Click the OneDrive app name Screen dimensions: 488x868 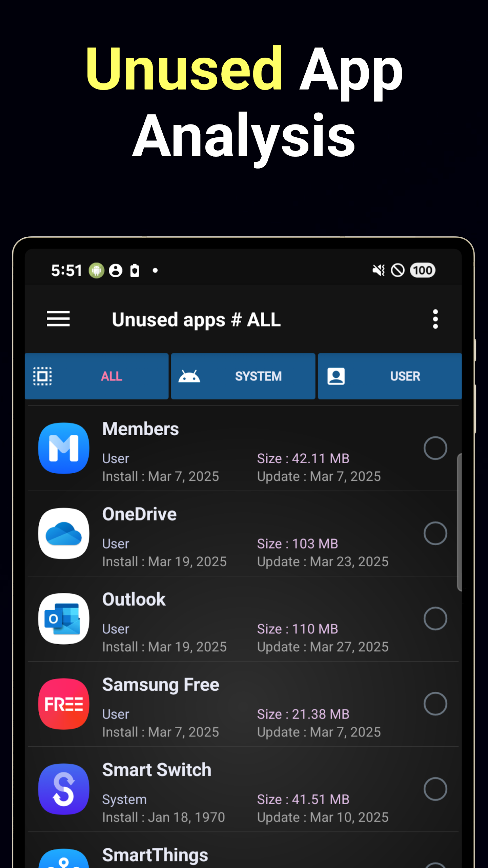[x=140, y=514]
